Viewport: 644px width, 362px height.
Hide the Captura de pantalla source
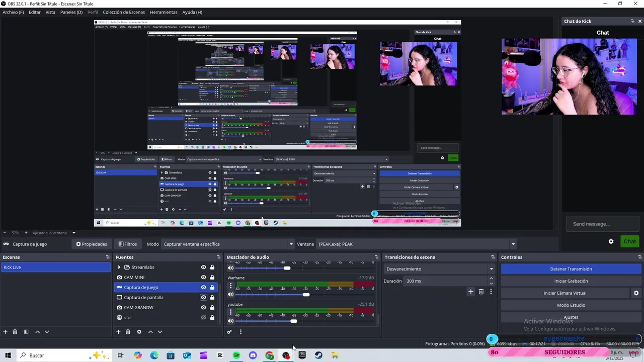pyautogui.click(x=203, y=298)
